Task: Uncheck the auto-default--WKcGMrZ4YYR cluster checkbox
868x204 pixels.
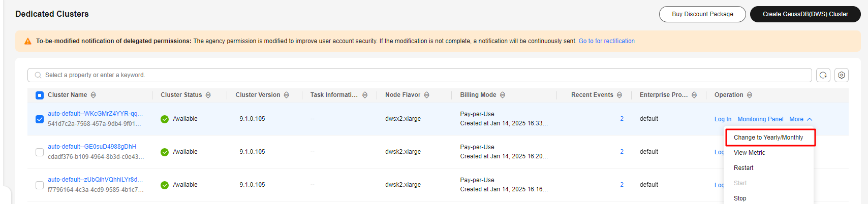Action: [x=40, y=119]
